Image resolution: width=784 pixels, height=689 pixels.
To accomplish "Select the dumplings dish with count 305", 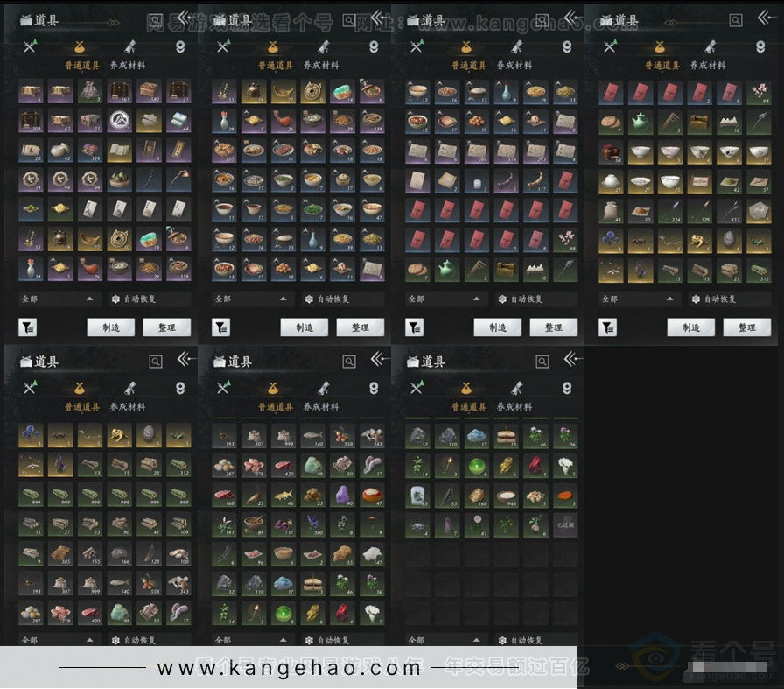I will [x=224, y=151].
